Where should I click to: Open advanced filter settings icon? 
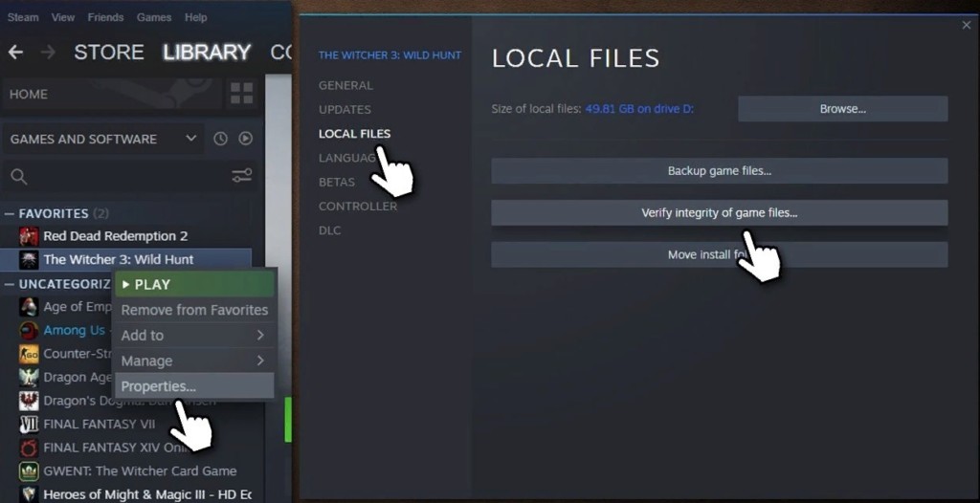coord(242,176)
